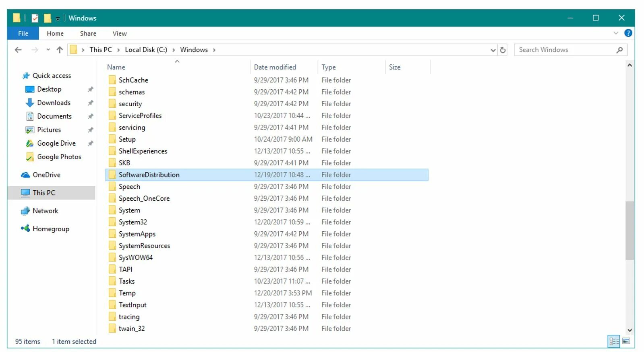Viewport: 644px width, 352px height.
Task: Expand the chevron after This PC breadcrumb
Action: click(x=118, y=50)
